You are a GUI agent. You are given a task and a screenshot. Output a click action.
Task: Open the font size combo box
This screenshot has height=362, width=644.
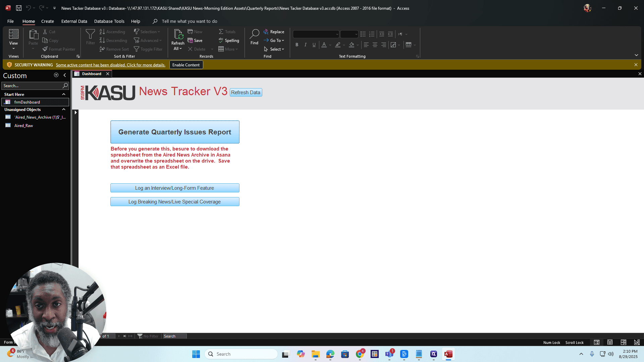coord(349,34)
